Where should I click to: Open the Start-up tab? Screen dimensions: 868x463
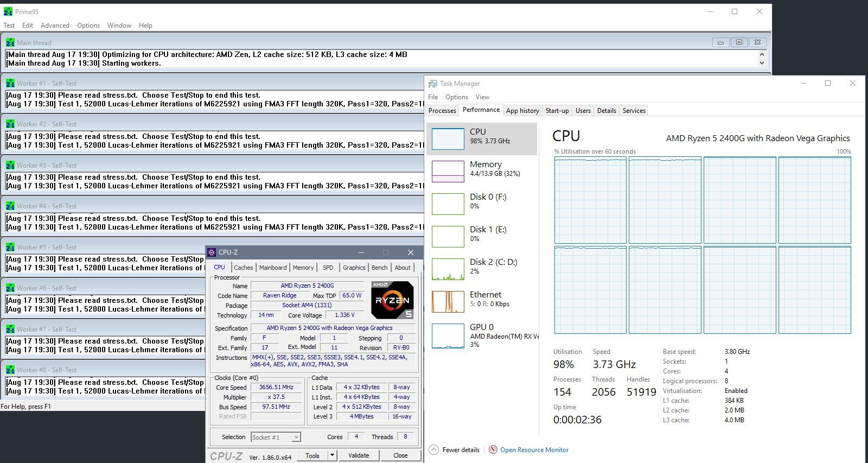[557, 110]
